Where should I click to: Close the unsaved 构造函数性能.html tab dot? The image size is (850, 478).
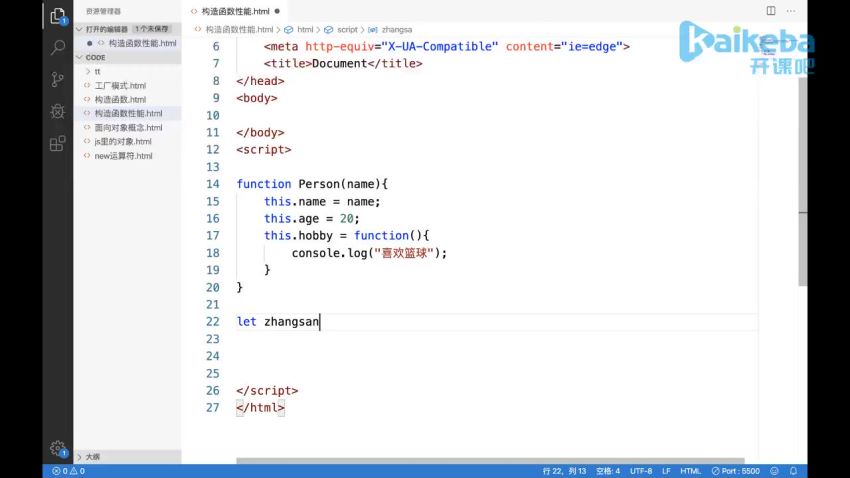(277, 11)
